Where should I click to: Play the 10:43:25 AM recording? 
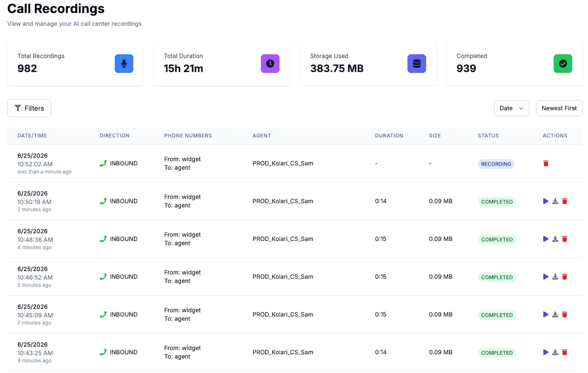tap(546, 352)
